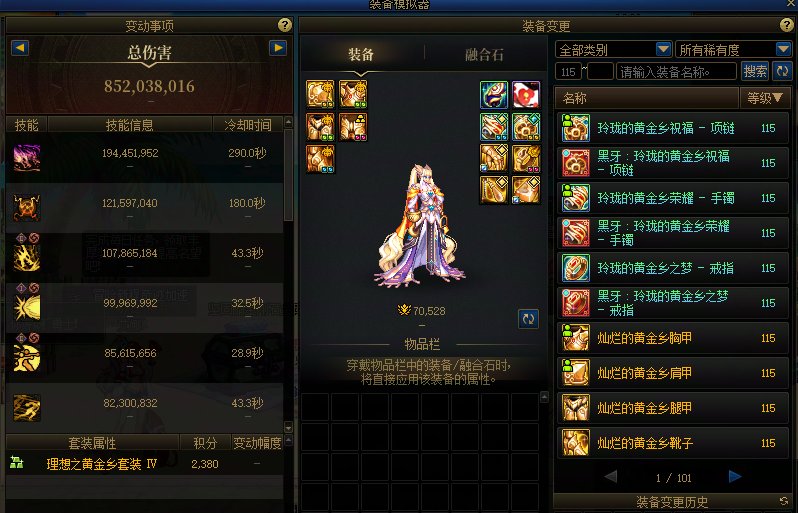Click the equipment name search field

pyautogui.click(x=676, y=72)
